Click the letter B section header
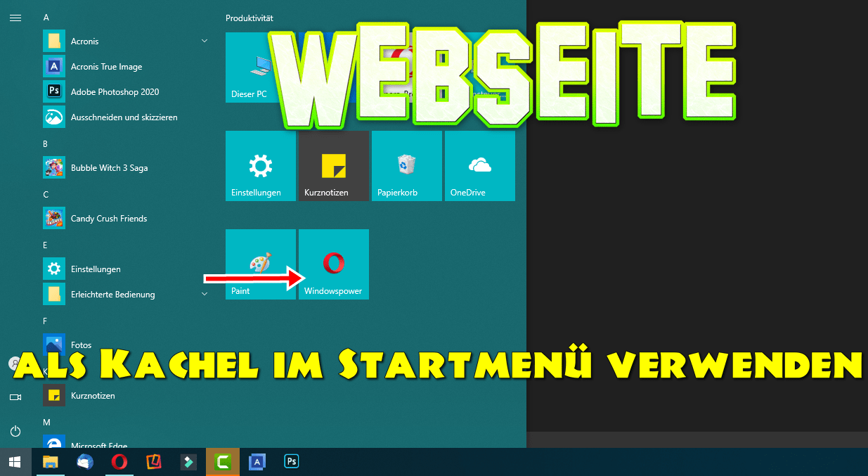This screenshot has width=868, height=476. [46, 143]
